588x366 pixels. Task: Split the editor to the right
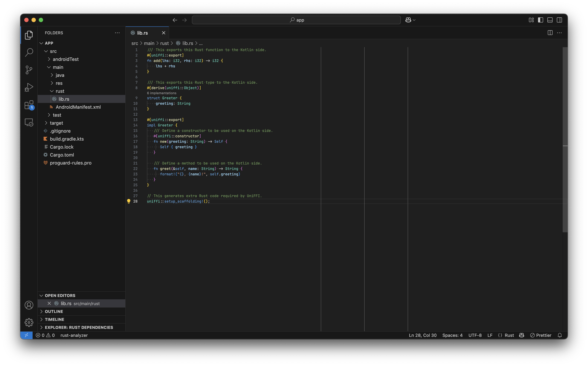tap(550, 33)
